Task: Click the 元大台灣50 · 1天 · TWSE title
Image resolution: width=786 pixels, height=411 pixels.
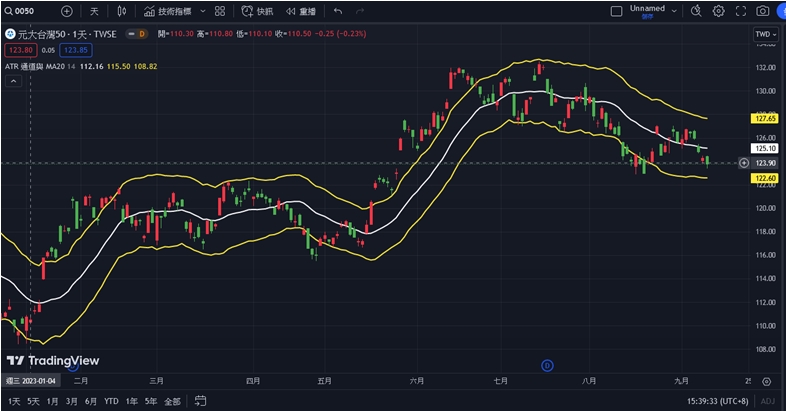Action: pyautogui.click(x=67, y=34)
